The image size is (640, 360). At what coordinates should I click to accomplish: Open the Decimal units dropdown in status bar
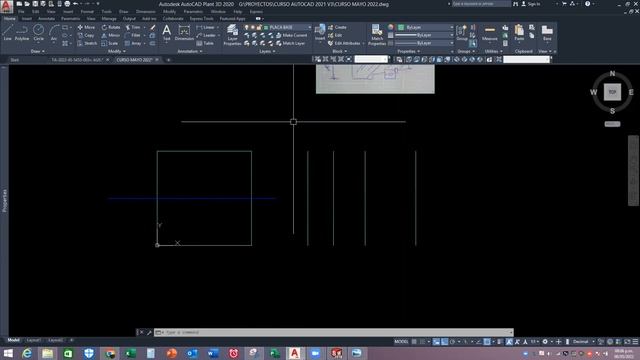[x=583, y=342]
